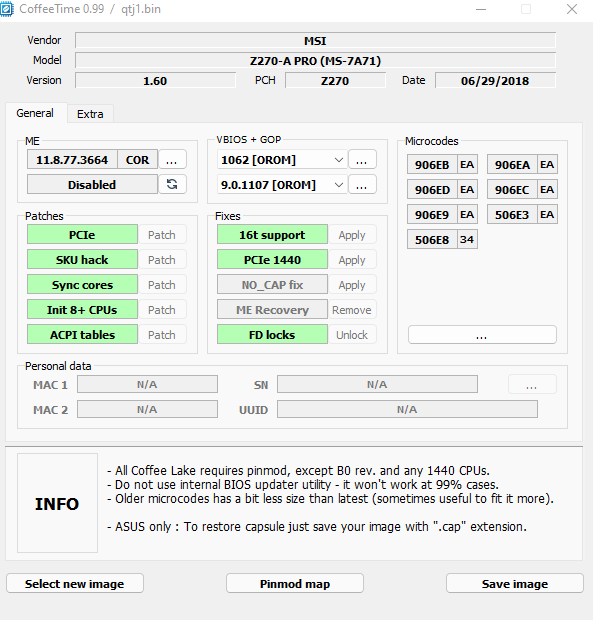Image resolution: width=593 pixels, height=620 pixels.
Task: Click the Patch button for ACPI tables
Action: 162,335
